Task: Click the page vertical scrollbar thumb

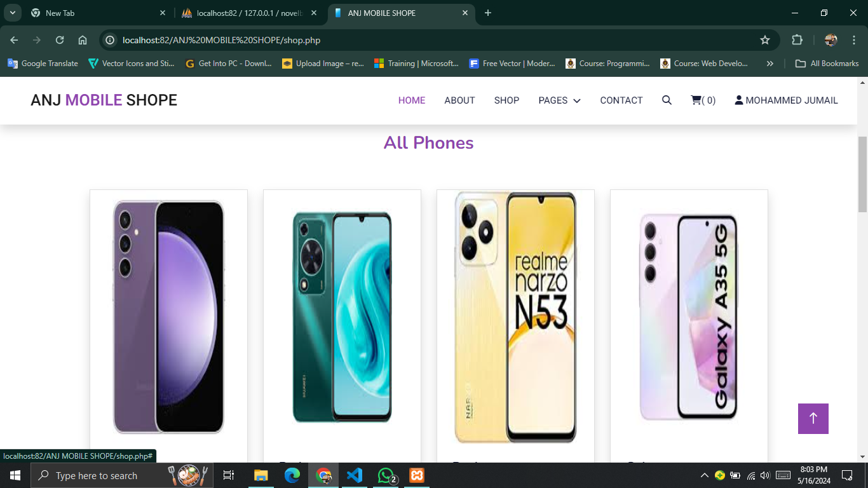Action: tap(863, 174)
